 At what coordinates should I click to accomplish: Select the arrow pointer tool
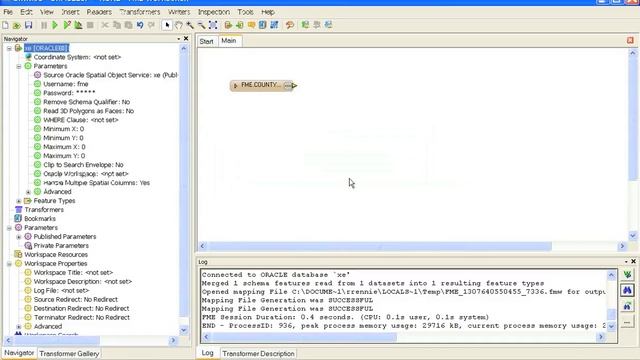coord(167,25)
